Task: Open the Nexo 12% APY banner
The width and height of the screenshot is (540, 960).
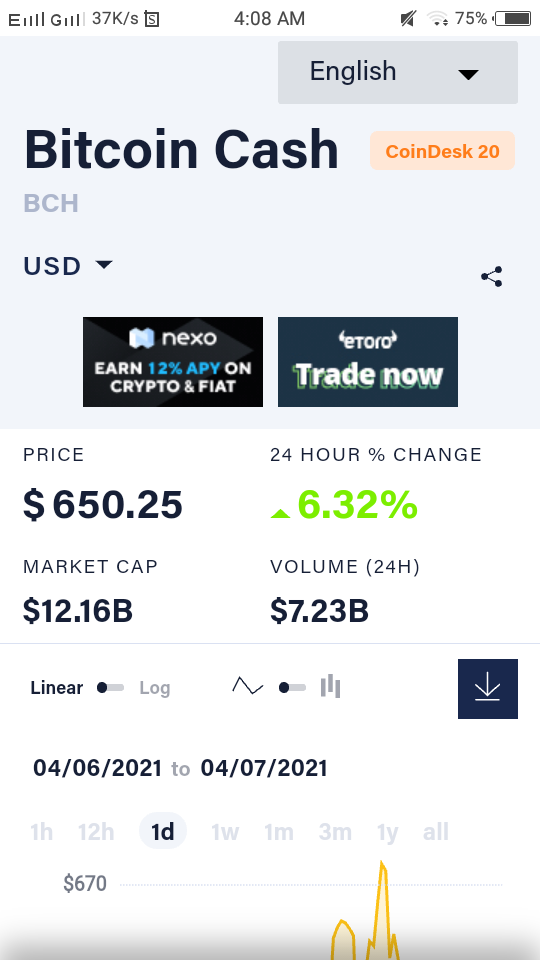Action: point(173,362)
